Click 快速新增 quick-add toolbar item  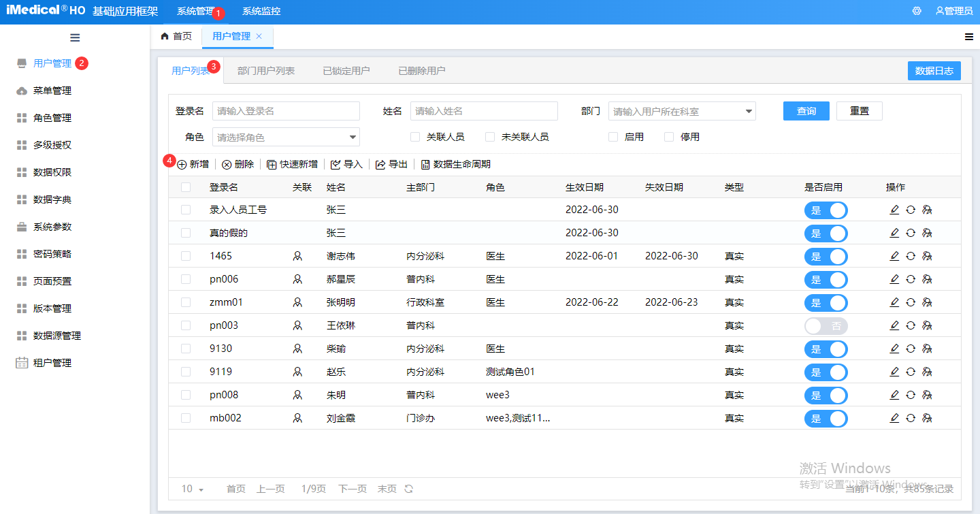(x=293, y=164)
